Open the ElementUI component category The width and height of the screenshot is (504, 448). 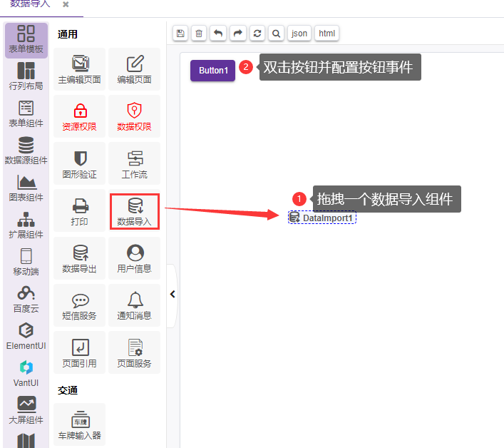click(26, 337)
